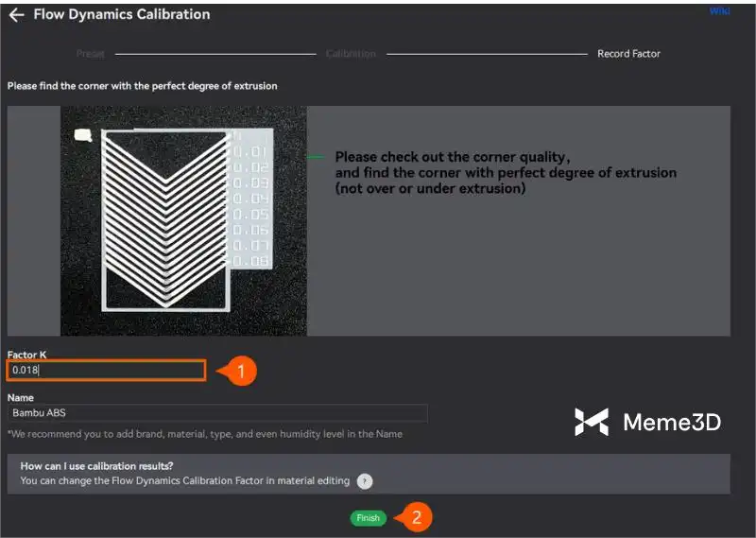This screenshot has width=756, height=538.
Task: Switch to the Calibration step
Action: [x=351, y=54]
